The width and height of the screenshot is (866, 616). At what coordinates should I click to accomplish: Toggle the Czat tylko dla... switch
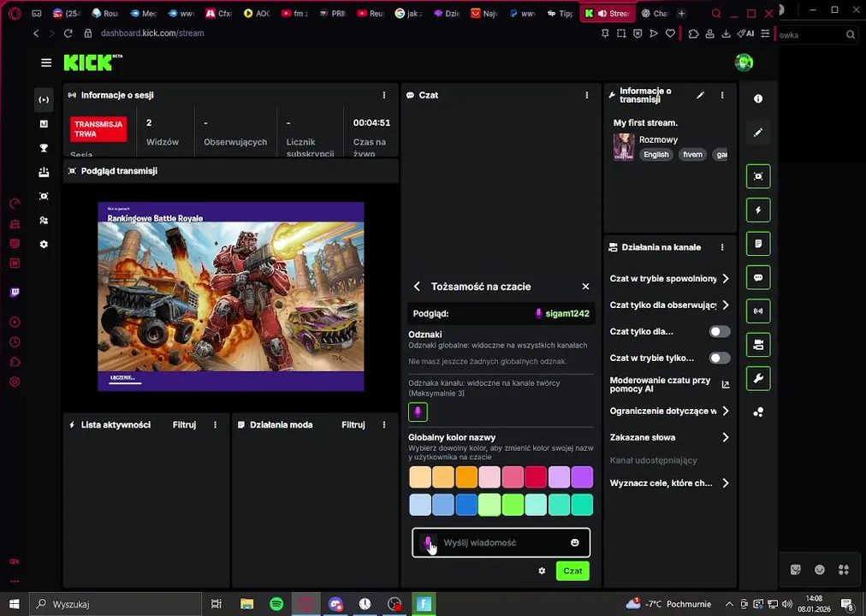click(x=720, y=332)
